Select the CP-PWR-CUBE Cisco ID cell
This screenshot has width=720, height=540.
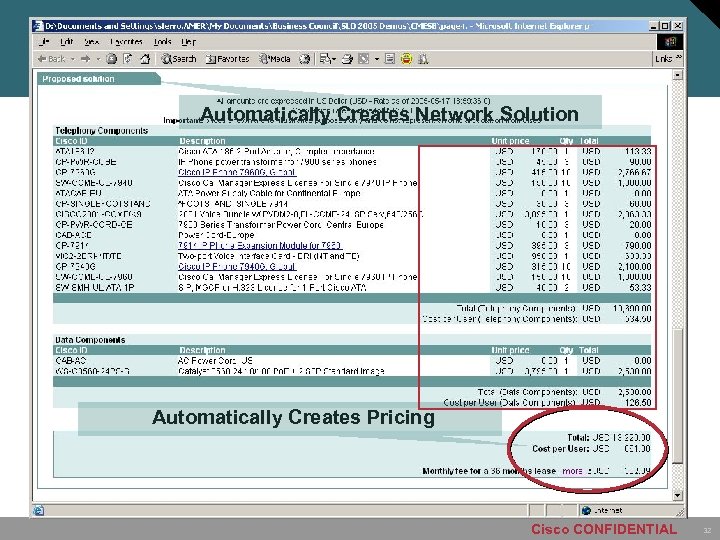click(86, 162)
